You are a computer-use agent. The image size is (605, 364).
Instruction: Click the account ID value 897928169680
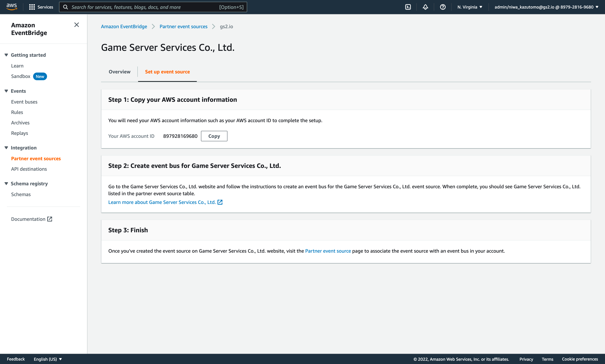click(180, 136)
